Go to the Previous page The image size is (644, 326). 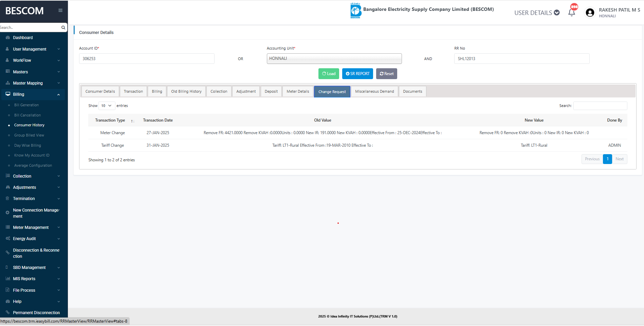tap(592, 159)
